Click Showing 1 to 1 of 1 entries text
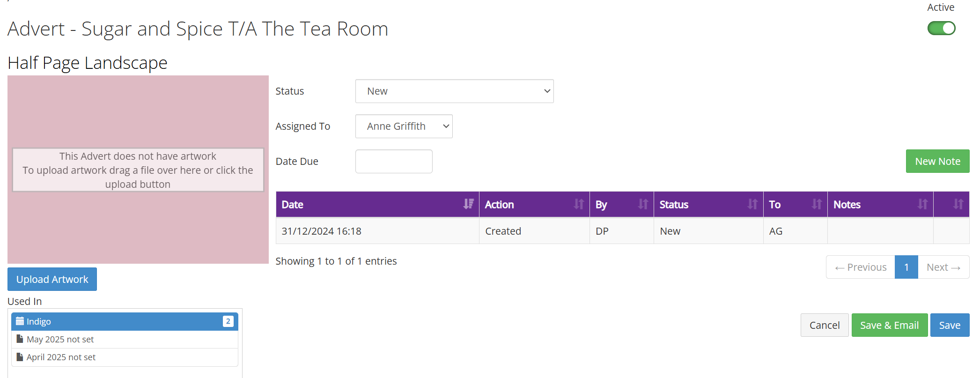Image resolution: width=980 pixels, height=378 pixels. [336, 261]
